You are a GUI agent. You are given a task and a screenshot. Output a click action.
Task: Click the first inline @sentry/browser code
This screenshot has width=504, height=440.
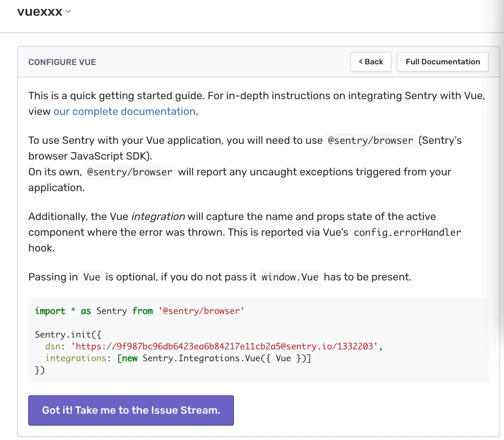(x=370, y=141)
